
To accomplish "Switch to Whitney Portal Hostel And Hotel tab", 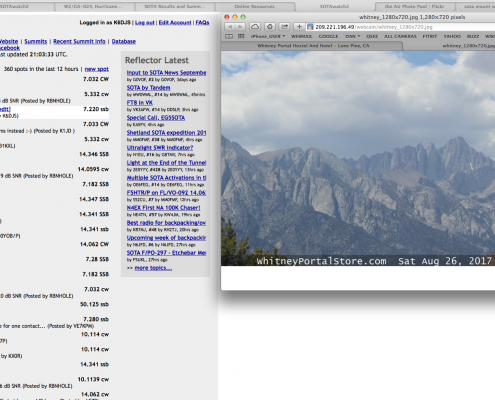I will pyautogui.click(x=313, y=46).
